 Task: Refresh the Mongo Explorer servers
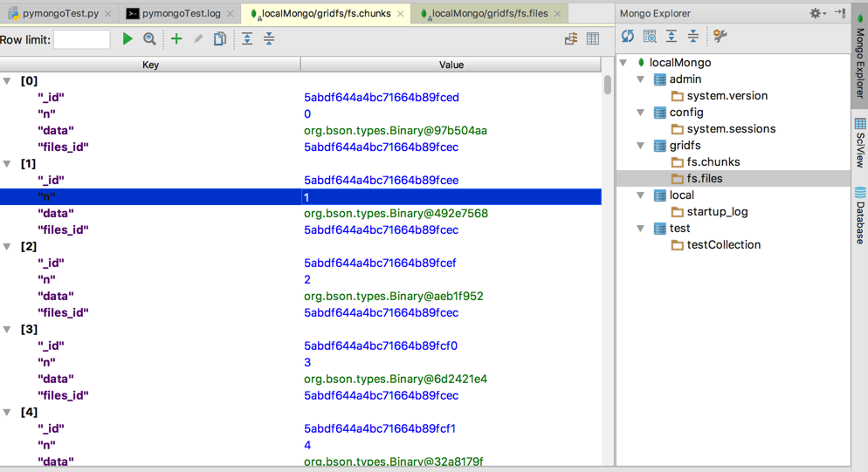click(x=627, y=37)
